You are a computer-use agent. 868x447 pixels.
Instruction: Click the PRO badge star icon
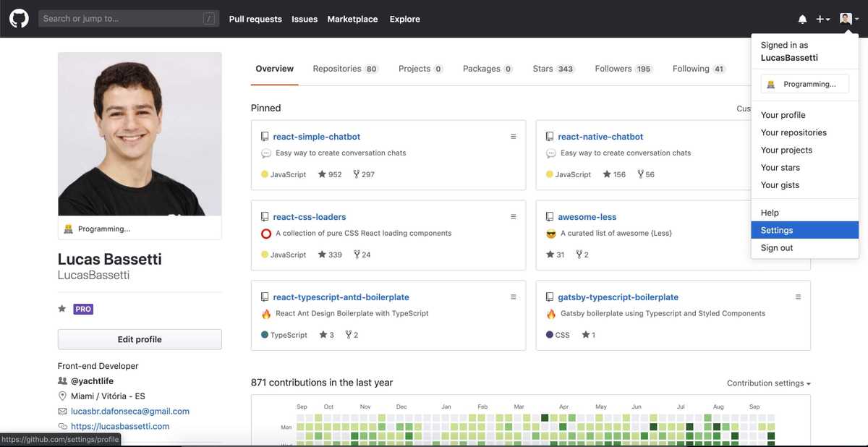(x=62, y=308)
